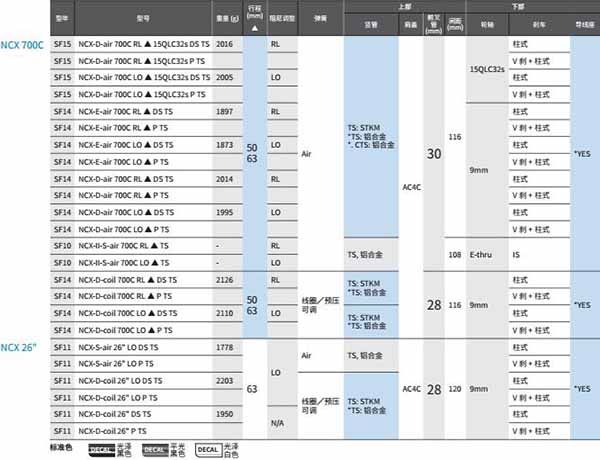
Task: Click the weight value "2014"
Action: [224, 179]
